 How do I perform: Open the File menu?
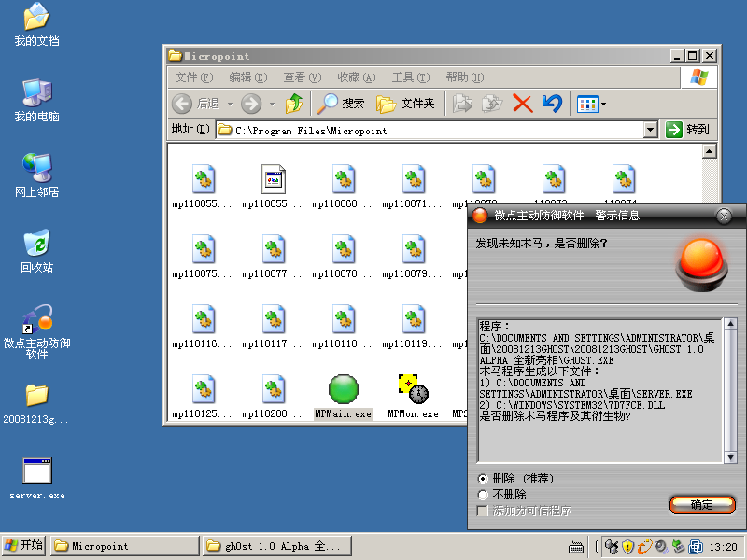pyautogui.click(x=194, y=77)
